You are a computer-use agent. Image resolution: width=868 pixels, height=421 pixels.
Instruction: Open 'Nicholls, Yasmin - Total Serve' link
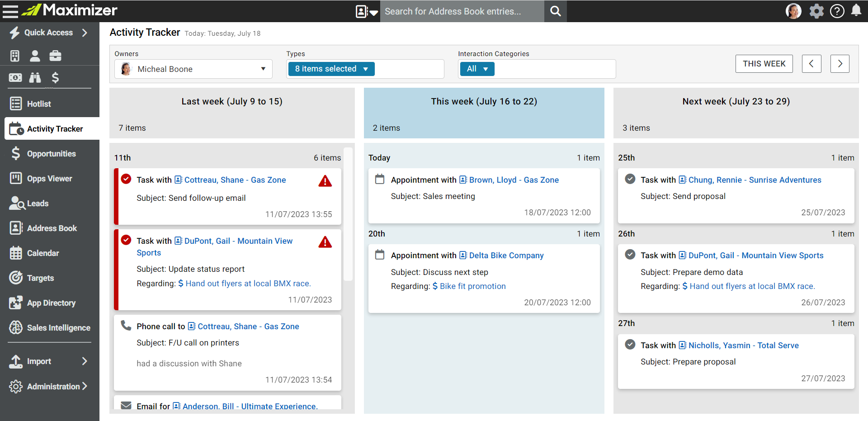(744, 345)
